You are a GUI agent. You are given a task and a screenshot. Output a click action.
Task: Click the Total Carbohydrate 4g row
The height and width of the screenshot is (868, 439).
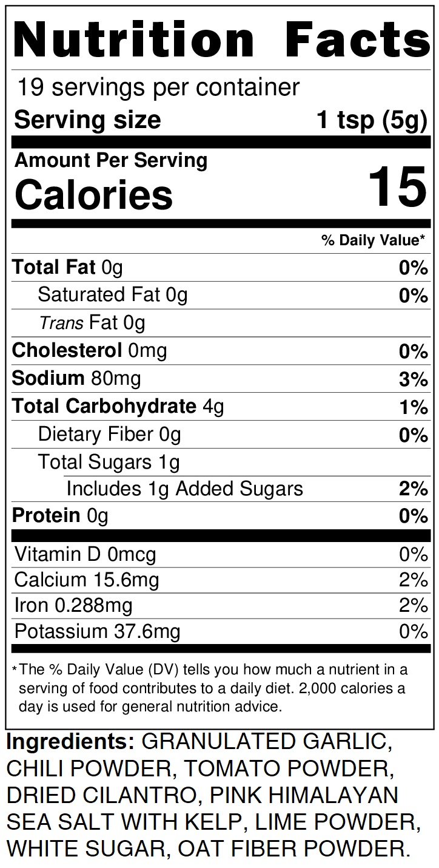click(x=118, y=407)
